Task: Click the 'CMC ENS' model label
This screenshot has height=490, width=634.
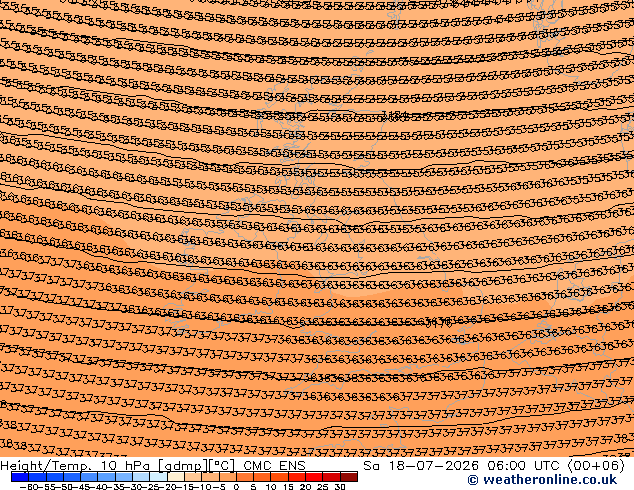Action: (x=275, y=466)
